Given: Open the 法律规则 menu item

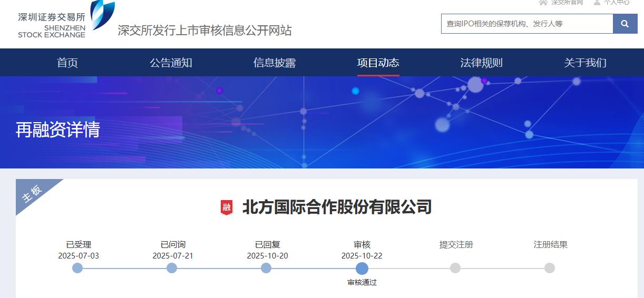Looking at the screenshot, I should pos(481,63).
